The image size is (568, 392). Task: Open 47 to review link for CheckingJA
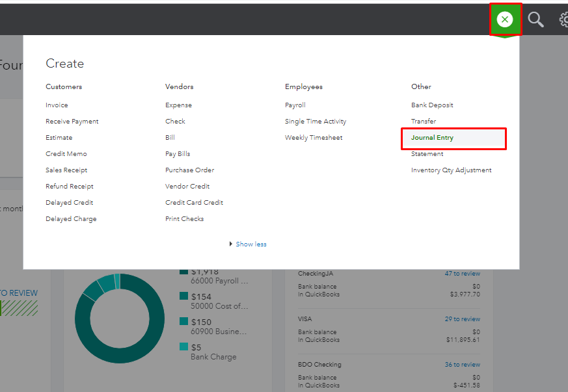click(462, 274)
